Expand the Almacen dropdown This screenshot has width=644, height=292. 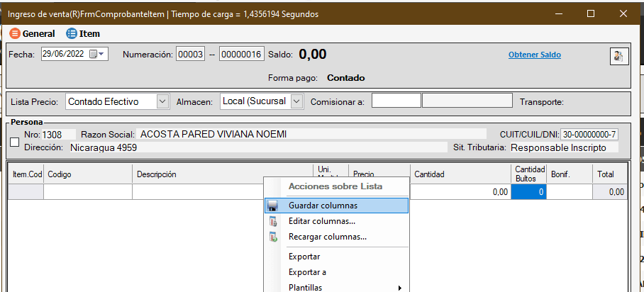click(x=296, y=101)
